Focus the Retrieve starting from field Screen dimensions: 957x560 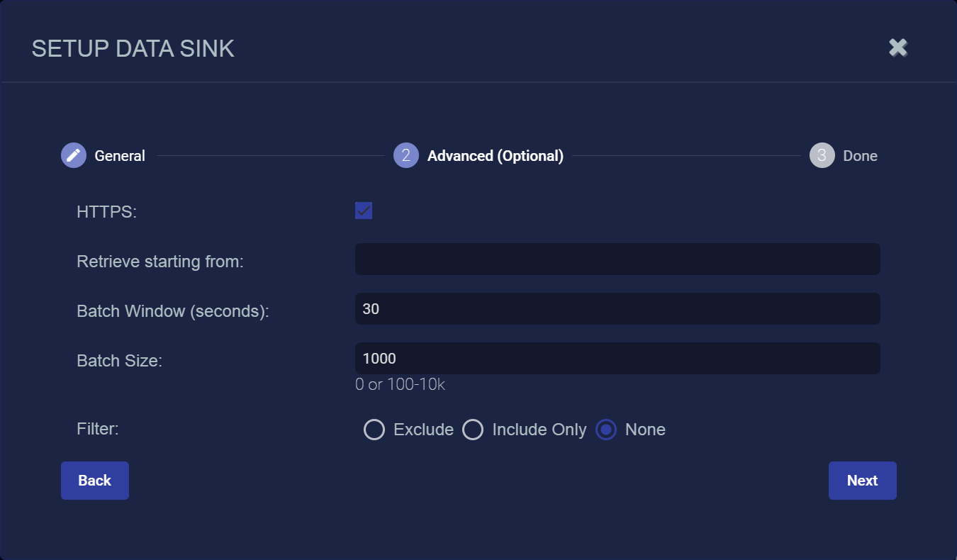[617, 259]
